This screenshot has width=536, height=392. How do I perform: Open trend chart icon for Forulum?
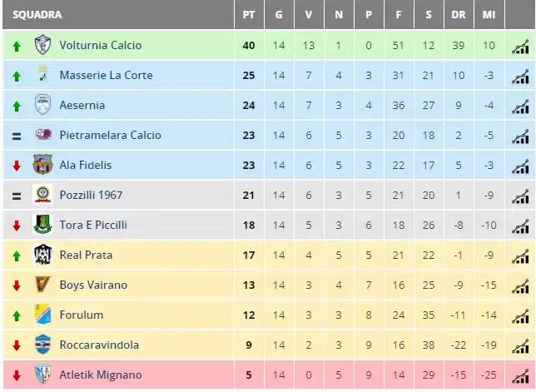[x=520, y=317]
